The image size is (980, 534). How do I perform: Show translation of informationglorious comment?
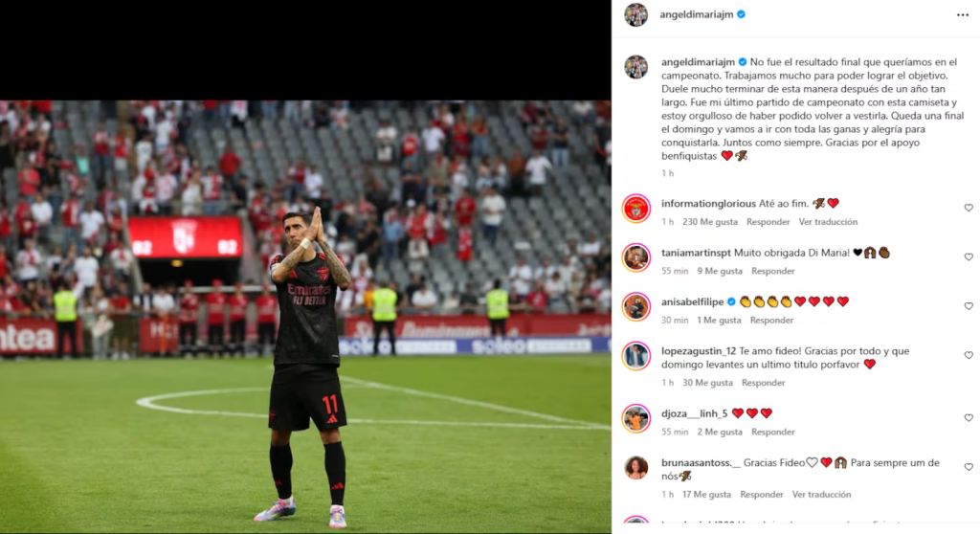tap(828, 222)
